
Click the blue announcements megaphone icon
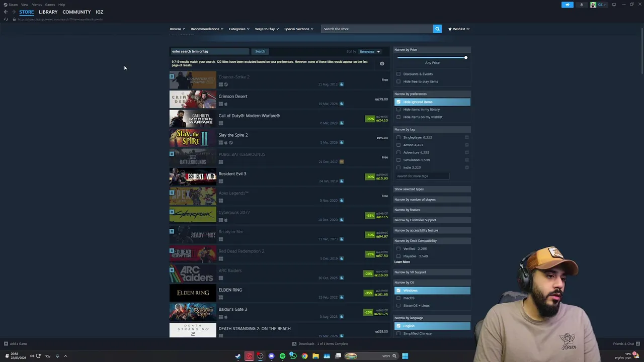tap(567, 5)
